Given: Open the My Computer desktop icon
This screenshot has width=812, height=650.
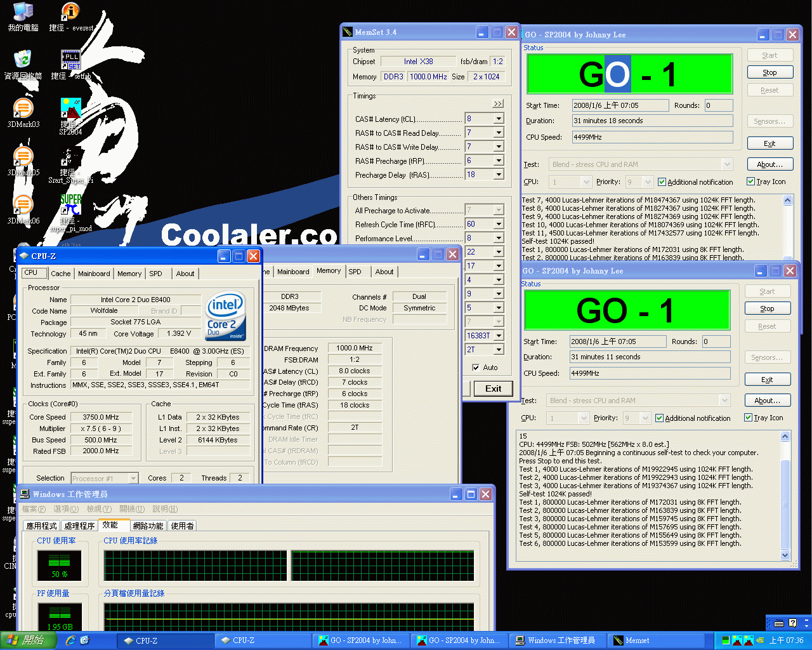Looking at the screenshot, I should [23, 11].
